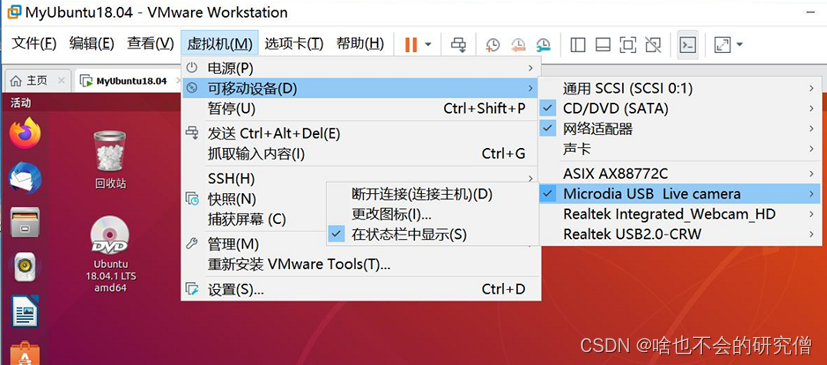Click the 活动 Activities button in Ubuntu
The image size is (827, 365).
coord(21,103)
